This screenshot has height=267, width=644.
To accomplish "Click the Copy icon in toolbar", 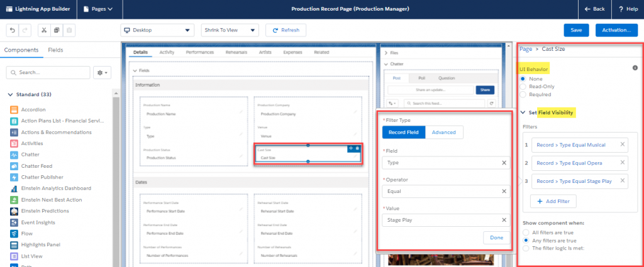I will [x=57, y=30].
